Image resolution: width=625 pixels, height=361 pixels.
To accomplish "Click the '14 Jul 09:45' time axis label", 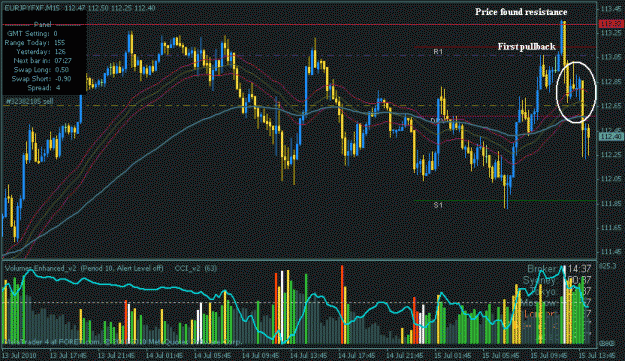I will 260,355.
